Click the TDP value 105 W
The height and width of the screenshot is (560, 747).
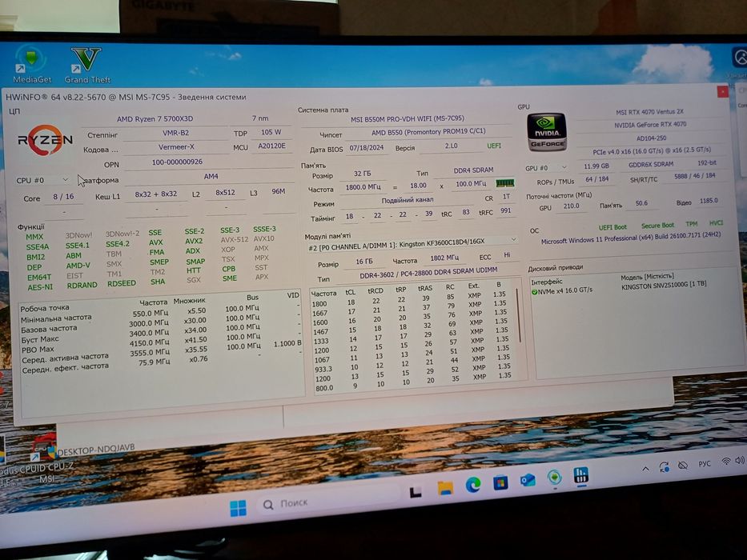click(x=271, y=132)
